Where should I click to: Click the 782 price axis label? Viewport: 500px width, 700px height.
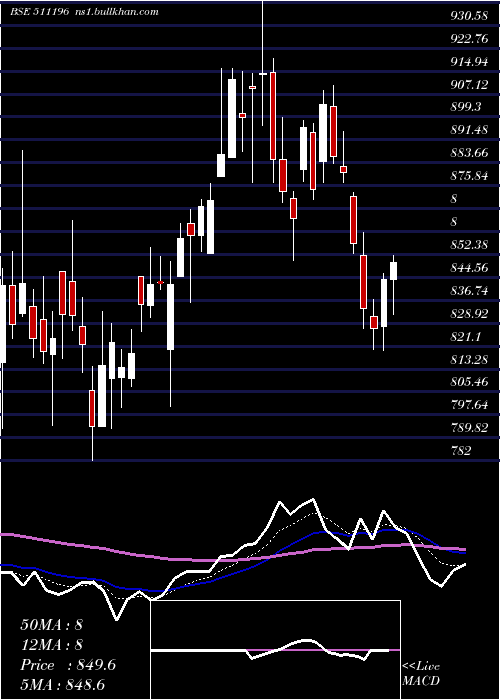(461, 450)
